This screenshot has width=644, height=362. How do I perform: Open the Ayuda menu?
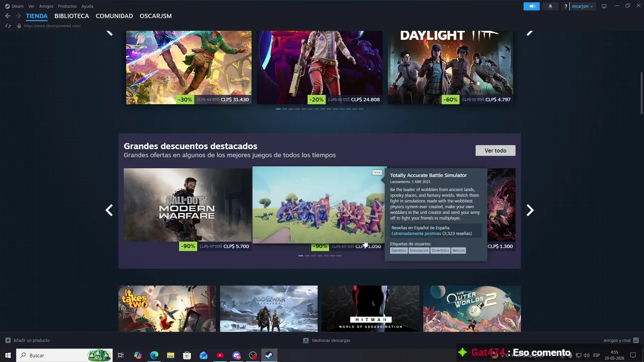88,6
